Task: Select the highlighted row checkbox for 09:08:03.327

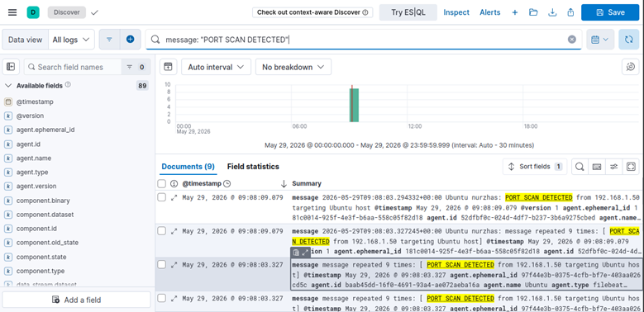Action: 162,264
